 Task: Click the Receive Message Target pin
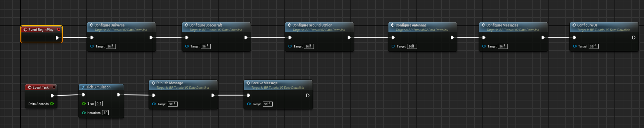pyautogui.click(x=249, y=104)
